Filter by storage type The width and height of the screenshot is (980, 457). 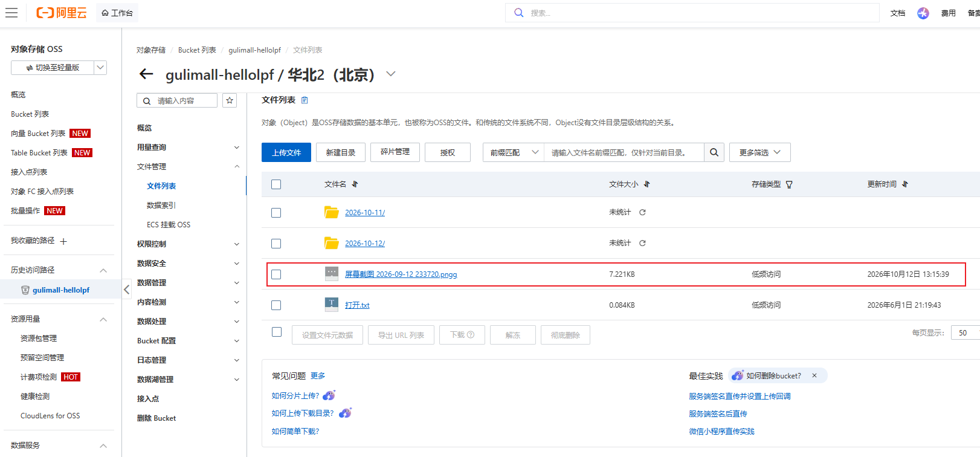tap(789, 184)
